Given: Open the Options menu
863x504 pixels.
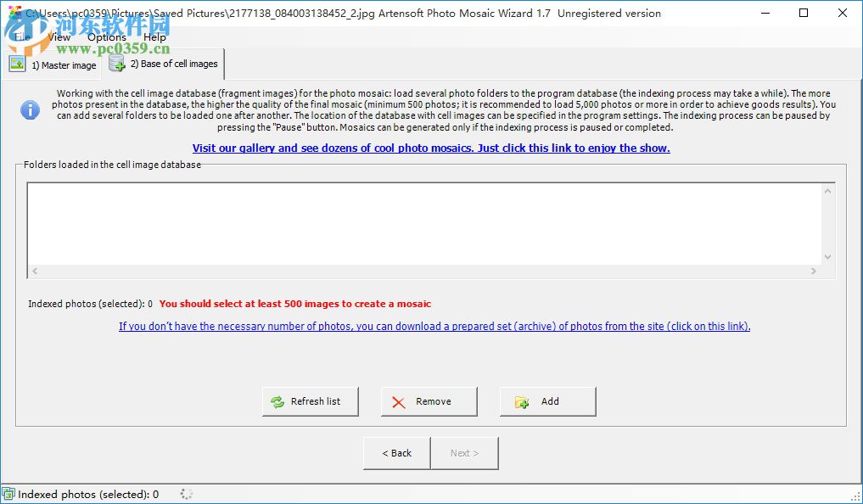Looking at the screenshot, I should click(106, 36).
